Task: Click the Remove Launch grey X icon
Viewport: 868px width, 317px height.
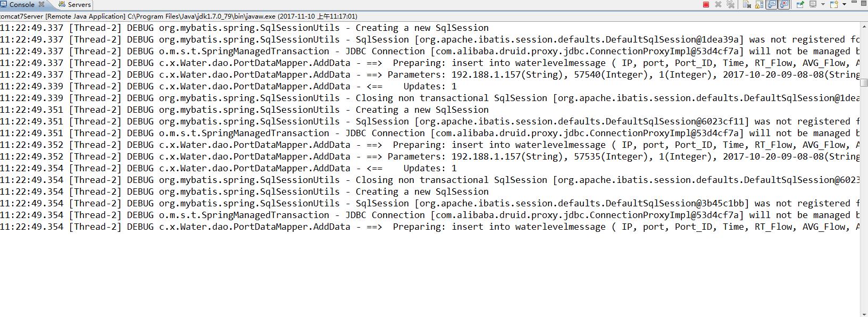Action: (x=718, y=4)
